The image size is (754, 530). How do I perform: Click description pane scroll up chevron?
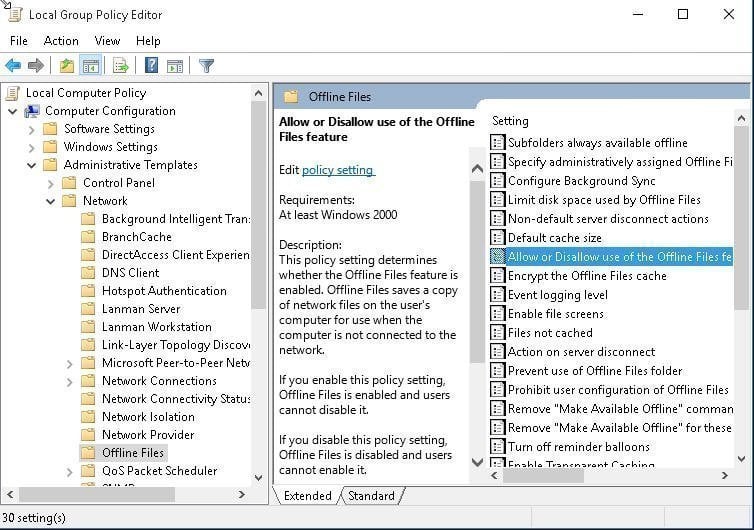477,168
